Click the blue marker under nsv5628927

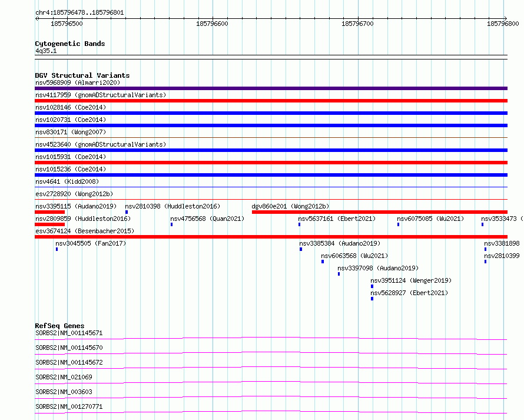[x=372, y=299]
